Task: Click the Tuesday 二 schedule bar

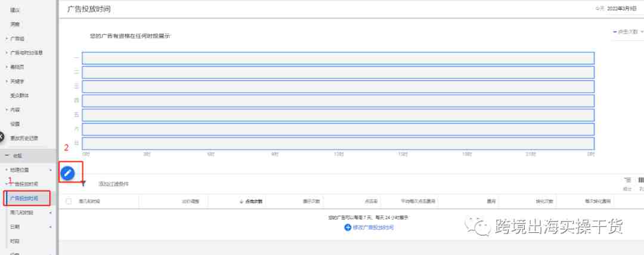Action: point(338,72)
